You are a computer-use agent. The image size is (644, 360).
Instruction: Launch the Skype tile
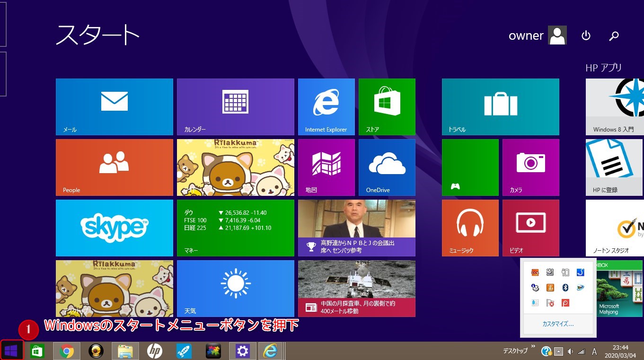coord(115,228)
